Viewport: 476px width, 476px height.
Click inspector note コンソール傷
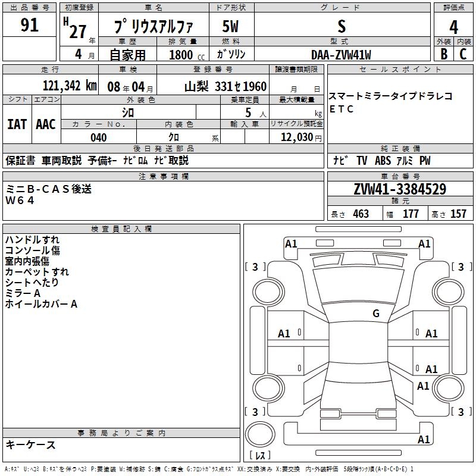33,250
